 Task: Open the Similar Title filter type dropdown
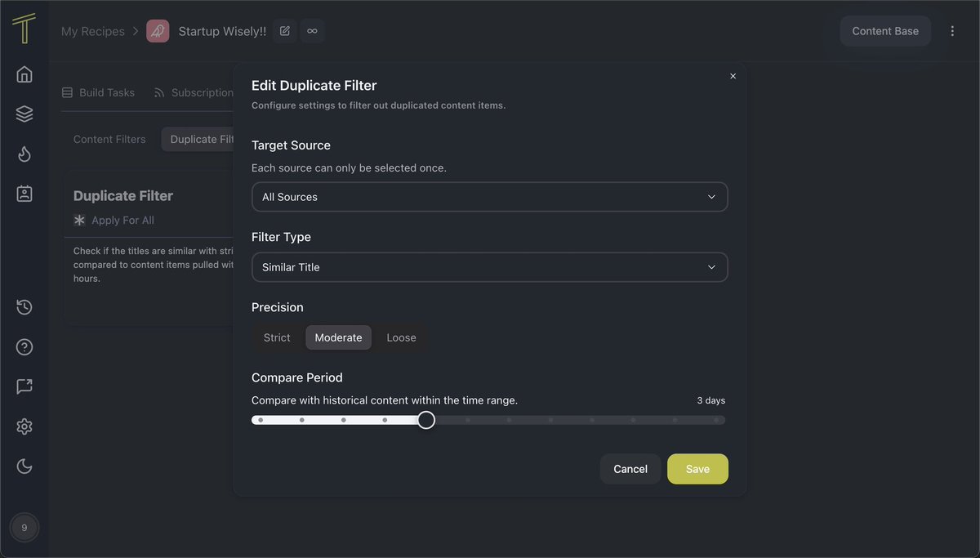coord(489,267)
